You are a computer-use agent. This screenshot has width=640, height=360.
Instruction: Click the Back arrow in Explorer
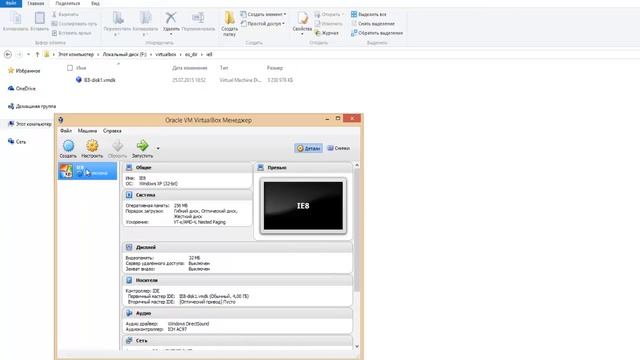[x=7, y=54]
